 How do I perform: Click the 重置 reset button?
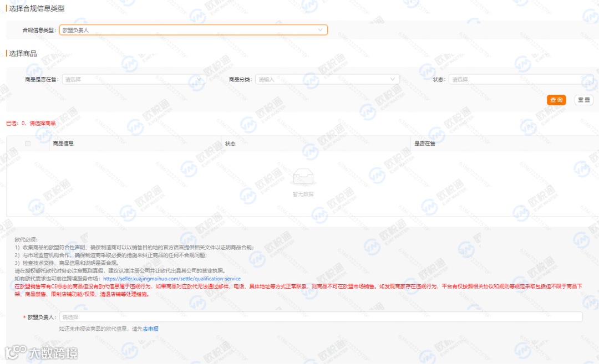pyautogui.click(x=583, y=100)
